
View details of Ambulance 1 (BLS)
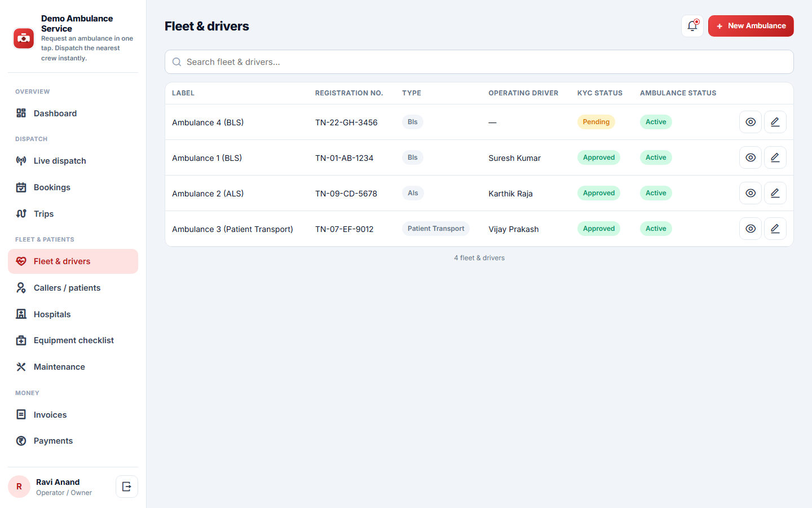(x=751, y=157)
